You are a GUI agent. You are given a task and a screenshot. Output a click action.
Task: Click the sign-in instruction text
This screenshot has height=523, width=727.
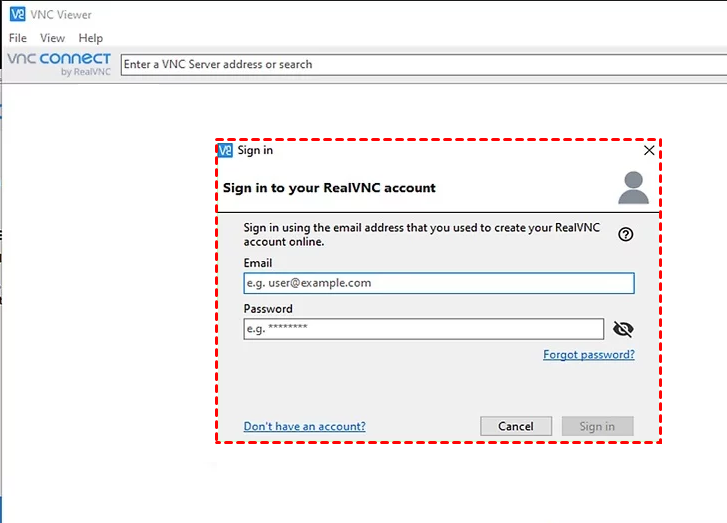[x=421, y=235]
